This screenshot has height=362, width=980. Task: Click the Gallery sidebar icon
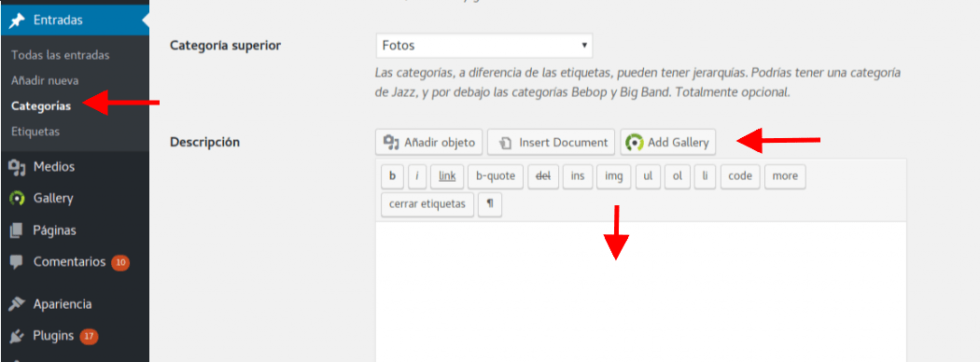(17, 198)
